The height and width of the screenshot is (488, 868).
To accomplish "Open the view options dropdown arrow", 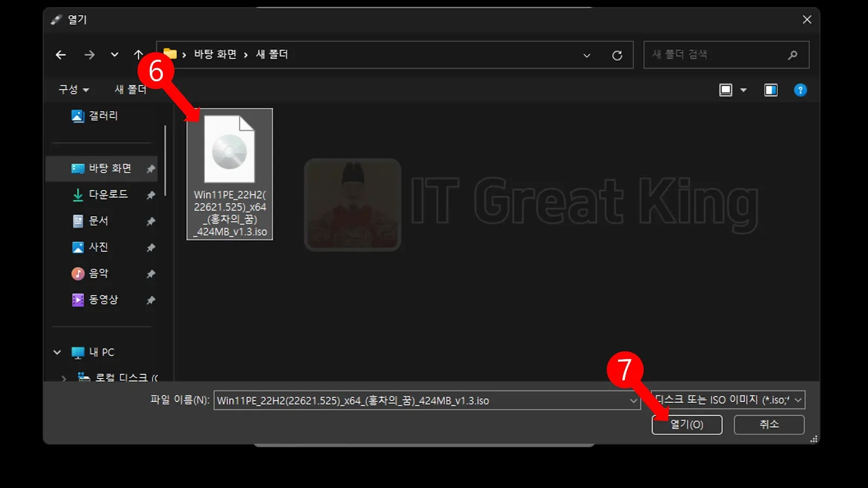I will [743, 90].
